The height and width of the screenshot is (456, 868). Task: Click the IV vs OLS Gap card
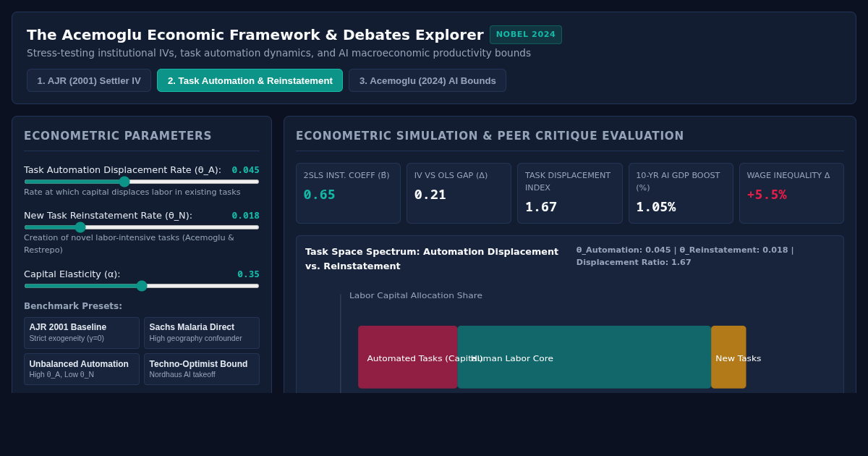[x=459, y=193]
